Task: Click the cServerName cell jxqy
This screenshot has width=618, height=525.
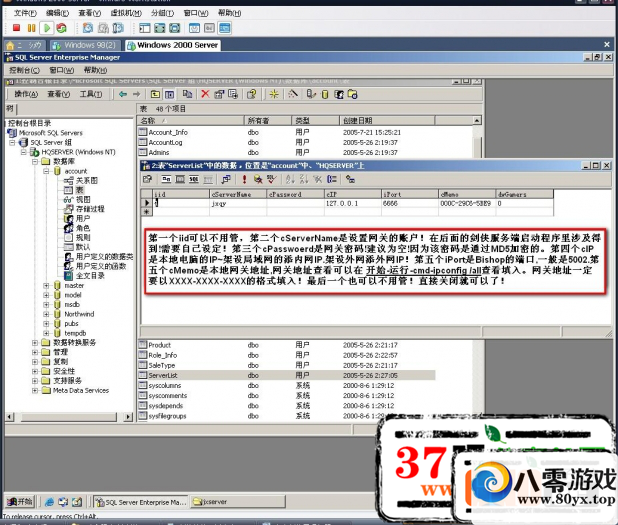Action: point(238,203)
